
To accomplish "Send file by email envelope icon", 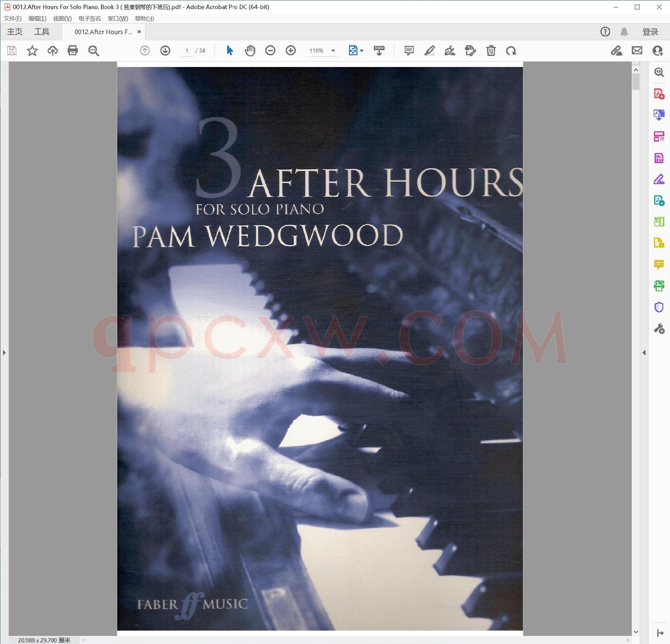I will tap(637, 51).
